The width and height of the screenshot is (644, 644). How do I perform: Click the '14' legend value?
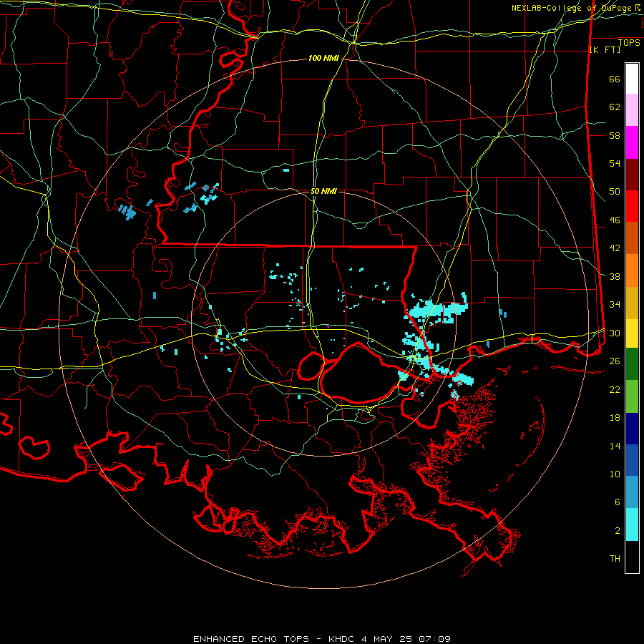click(x=615, y=446)
